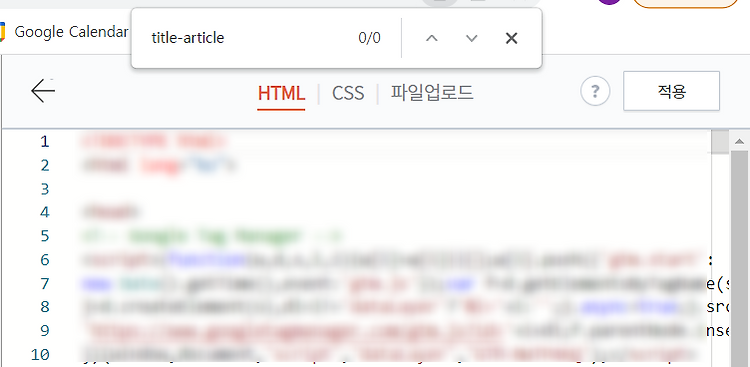Viewport: 750px width, 367px height.
Task: Open the help question mark icon
Action: [595, 91]
